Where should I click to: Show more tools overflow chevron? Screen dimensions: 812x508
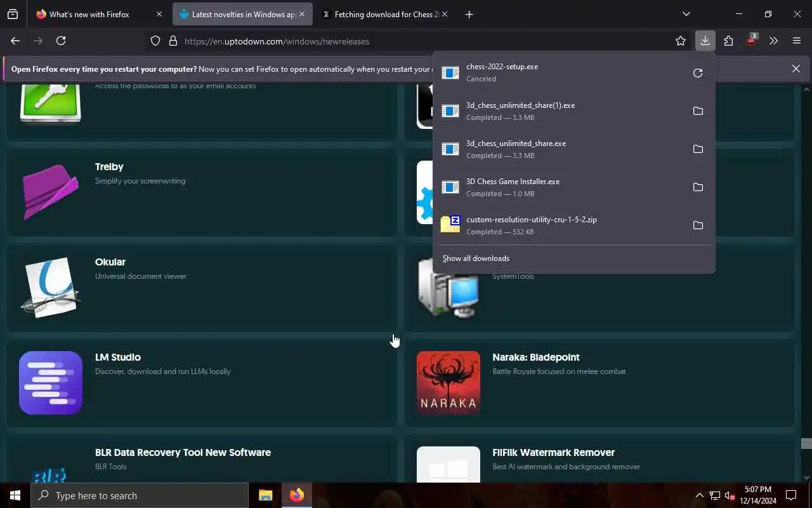coord(773,41)
